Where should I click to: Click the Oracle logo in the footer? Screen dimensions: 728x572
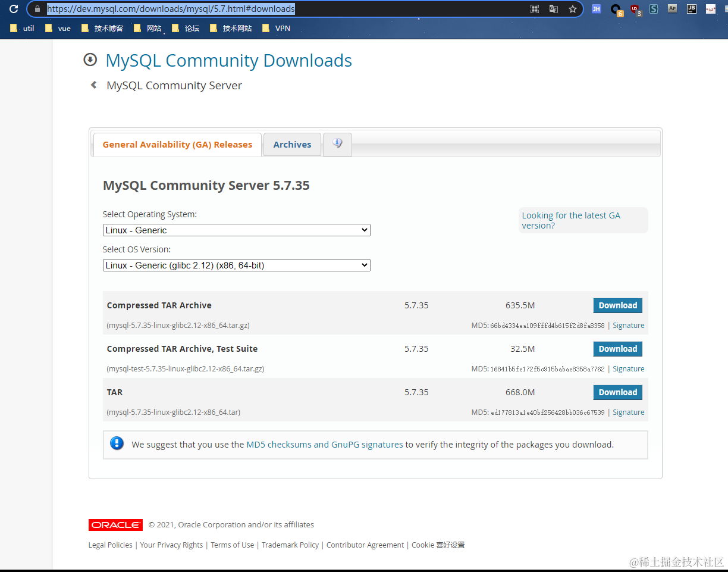pos(115,525)
